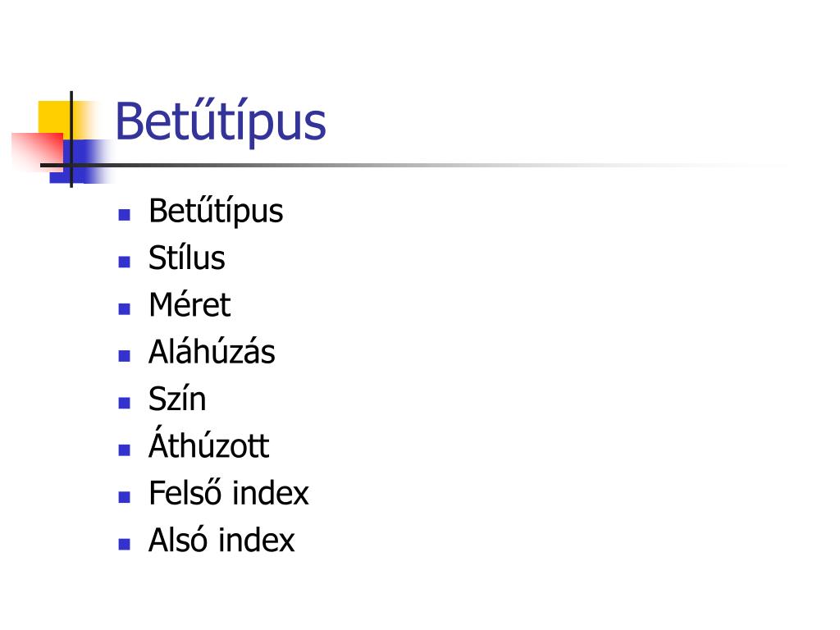840x630 pixels.
Task: Click the square bullet next to Méret
Action: point(125,309)
